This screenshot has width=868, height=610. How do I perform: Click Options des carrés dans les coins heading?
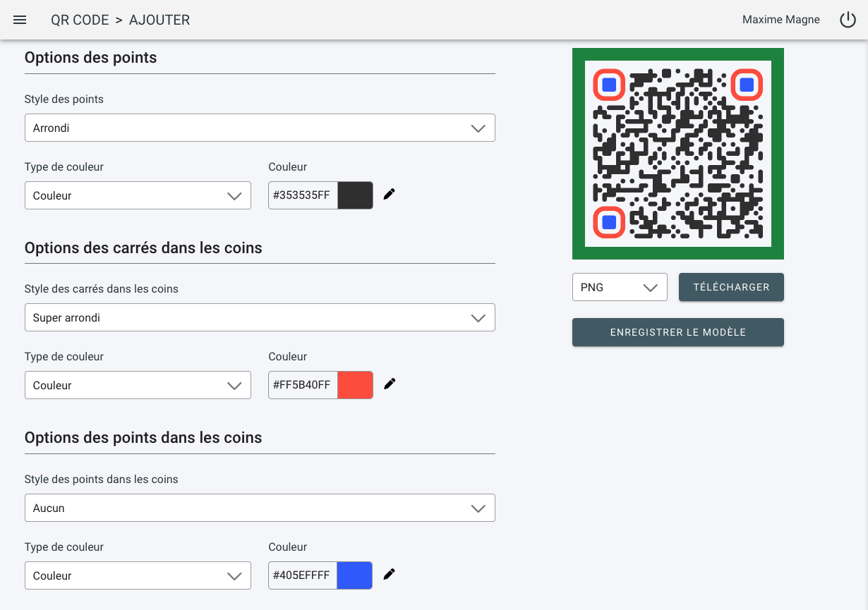143,248
